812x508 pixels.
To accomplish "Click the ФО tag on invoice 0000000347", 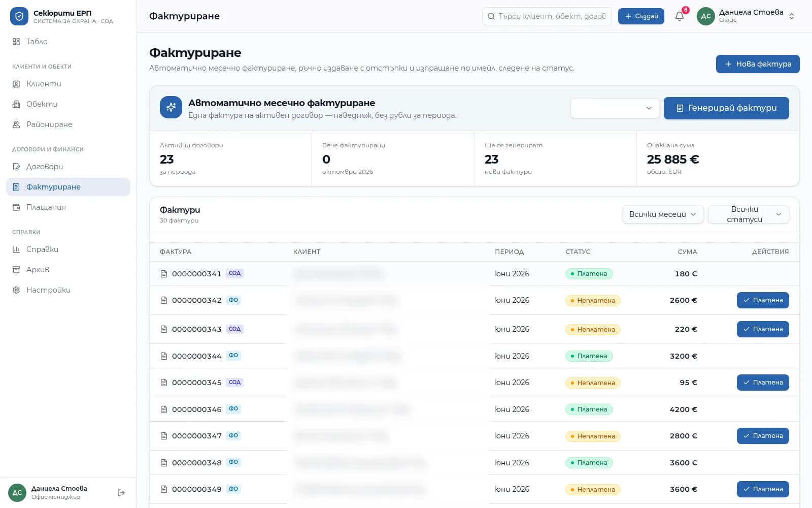I will (233, 435).
